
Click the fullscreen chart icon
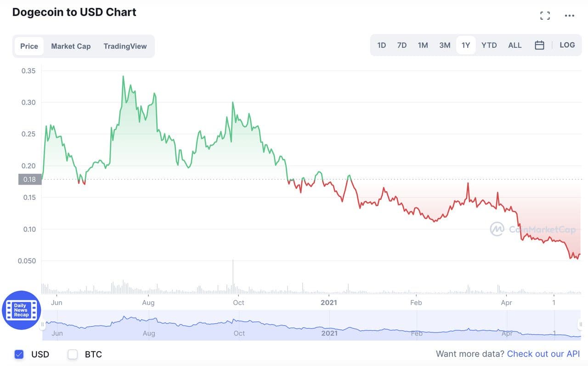545,16
